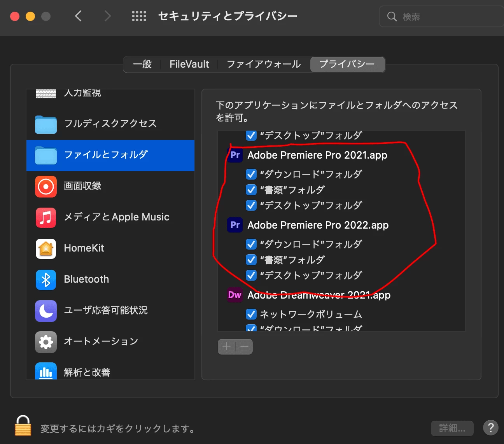Select Adobe Dreamweaver 2021.app row
Image resolution: width=504 pixels, height=444 pixels.
pyautogui.click(x=341, y=295)
